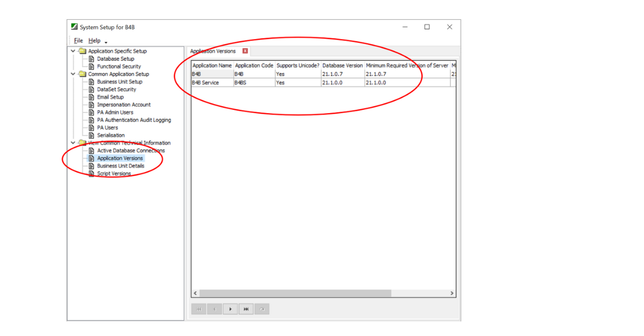Select Application Versions tree item
The image size is (644, 336).
[120, 158]
